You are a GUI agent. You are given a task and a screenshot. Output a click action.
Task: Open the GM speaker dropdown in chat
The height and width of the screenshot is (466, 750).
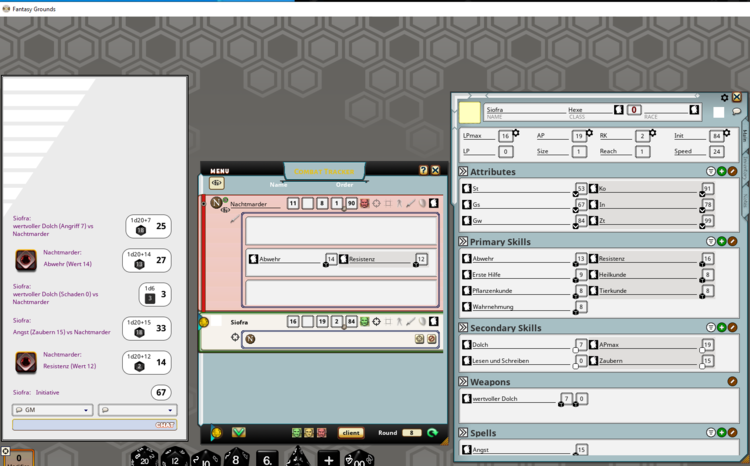pos(52,410)
